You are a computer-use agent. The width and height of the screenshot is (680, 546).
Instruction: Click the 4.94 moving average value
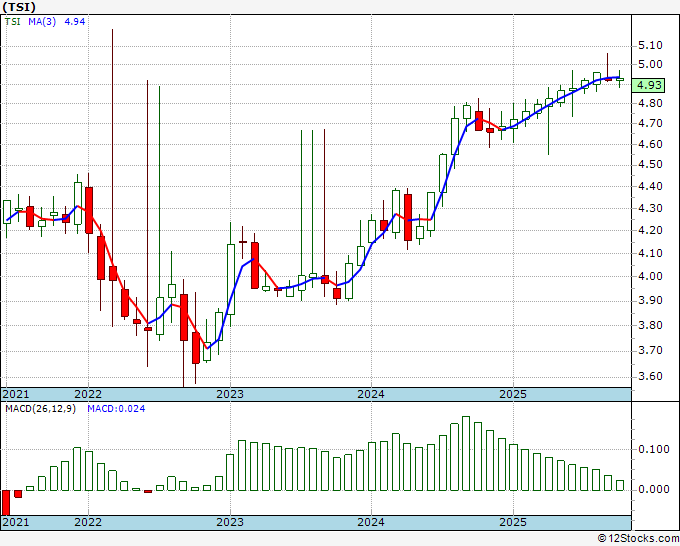coord(75,22)
